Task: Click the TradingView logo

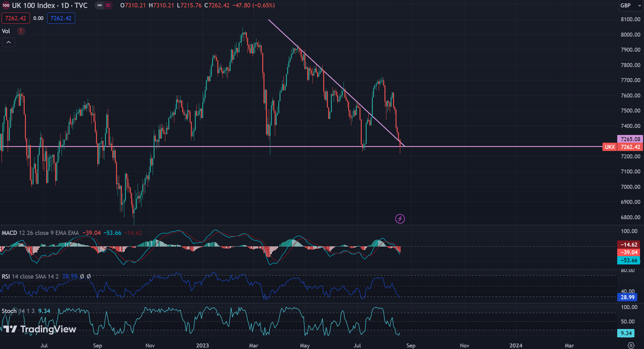Action: (x=39, y=329)
